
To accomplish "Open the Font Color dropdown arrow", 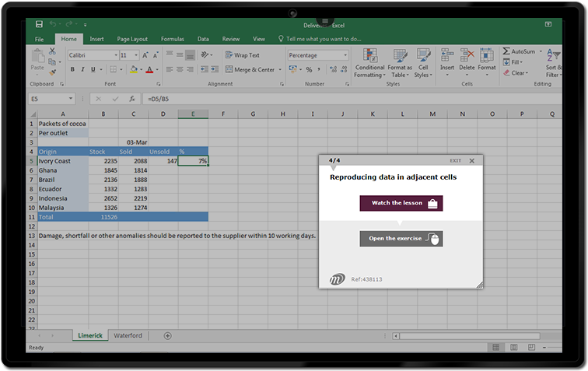I will [x=157, y=70].
